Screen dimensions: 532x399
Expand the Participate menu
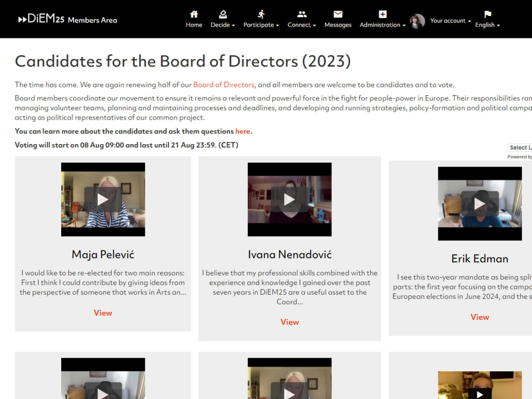261,25
